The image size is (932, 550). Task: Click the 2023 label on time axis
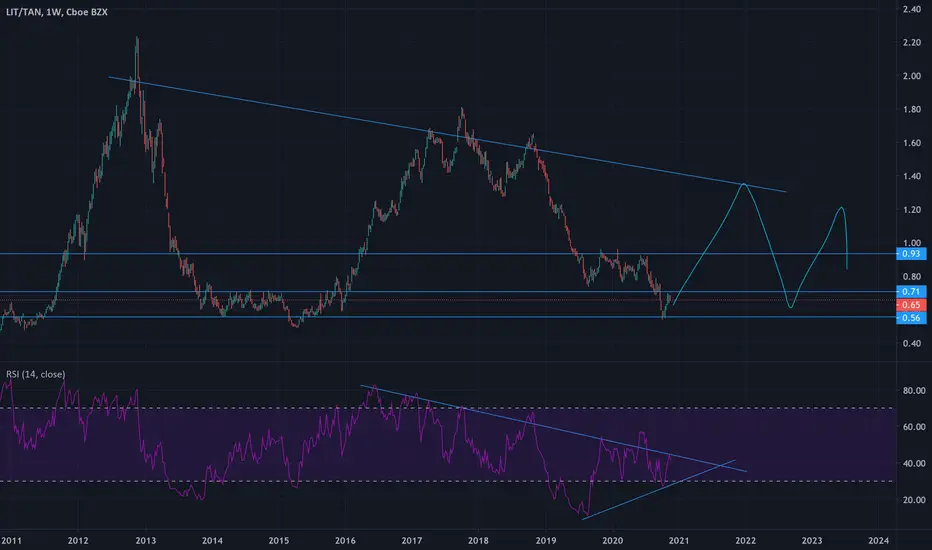[812, 540]
